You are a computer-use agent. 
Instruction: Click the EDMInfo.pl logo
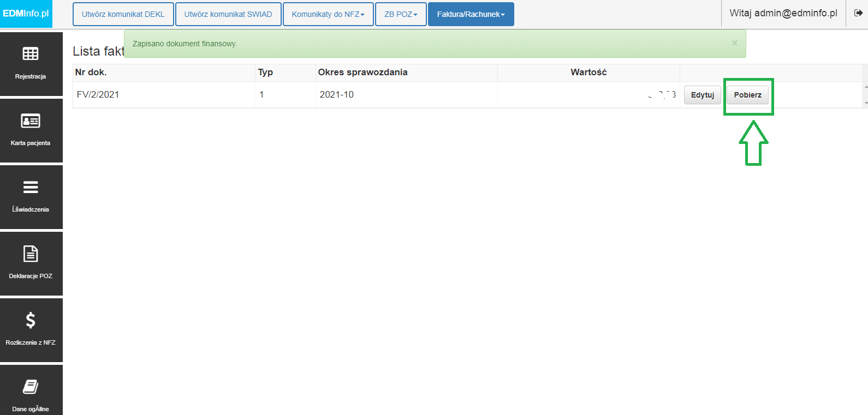coord(26,14)
